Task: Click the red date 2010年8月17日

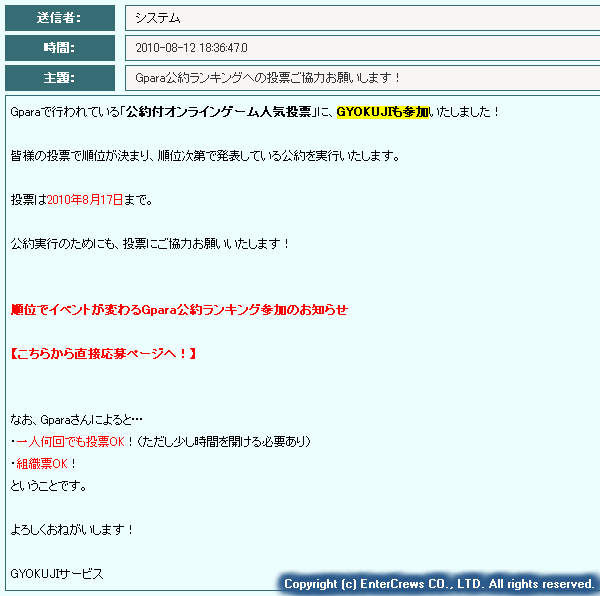Action: point(85,200)
